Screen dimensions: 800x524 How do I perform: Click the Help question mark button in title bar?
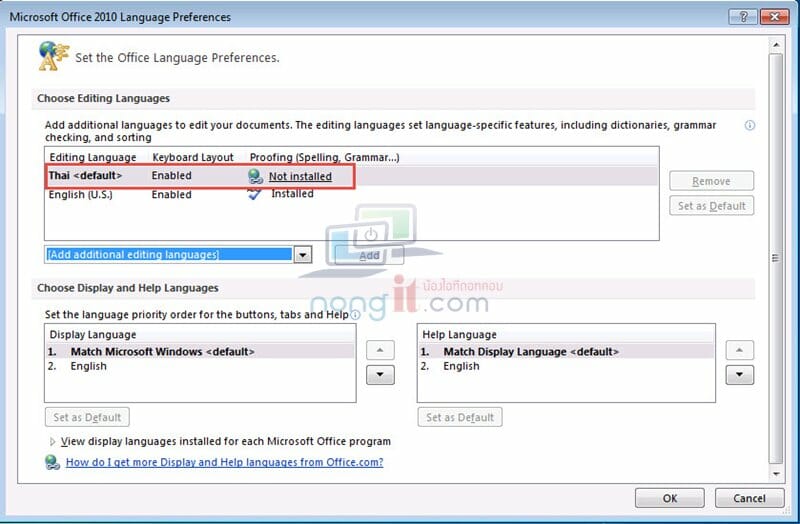[743, 17]
